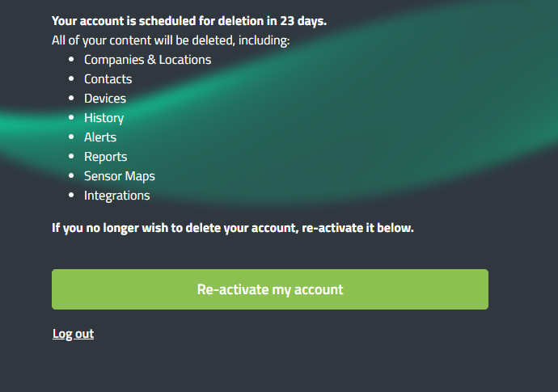Click the bullet point beside Sensor Maps

71,176
